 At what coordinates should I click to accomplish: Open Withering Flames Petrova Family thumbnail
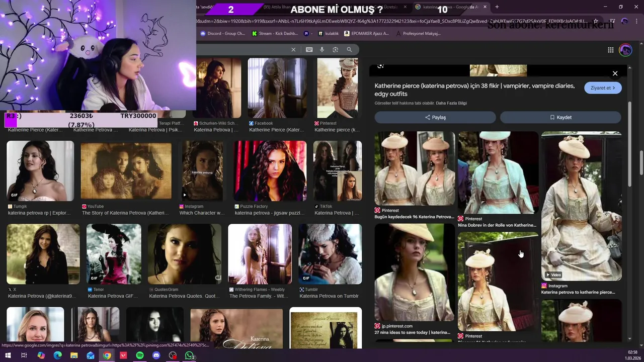pyautogui.click(x=260, y=254)
